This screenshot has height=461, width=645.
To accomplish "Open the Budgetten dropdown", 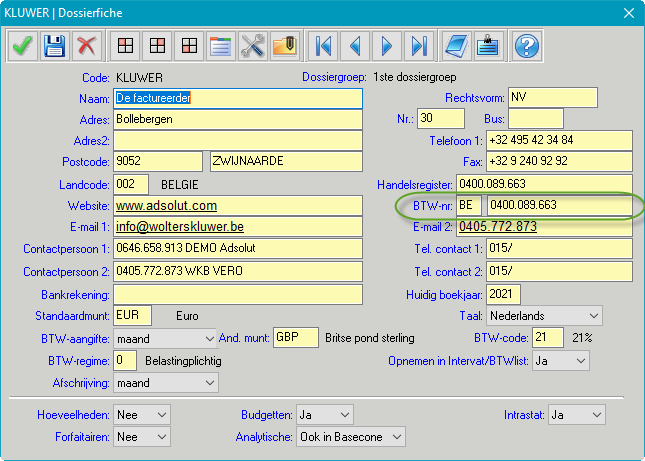I will 345,414.
